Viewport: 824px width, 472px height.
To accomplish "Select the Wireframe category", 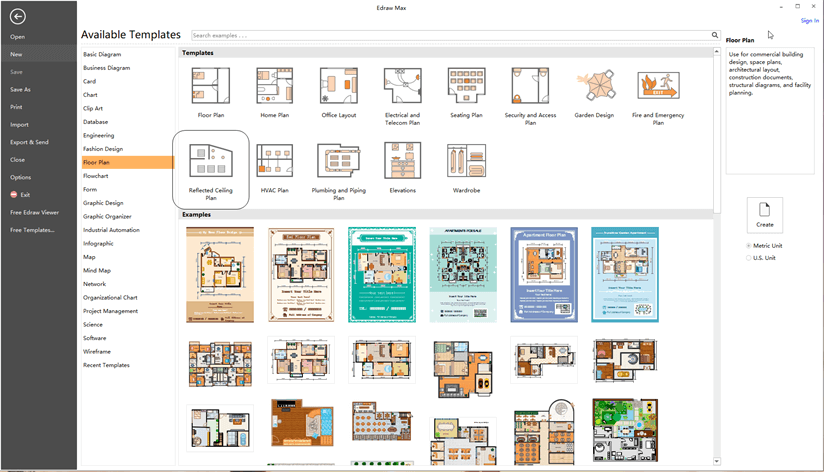I will click(x=97, y=352).
